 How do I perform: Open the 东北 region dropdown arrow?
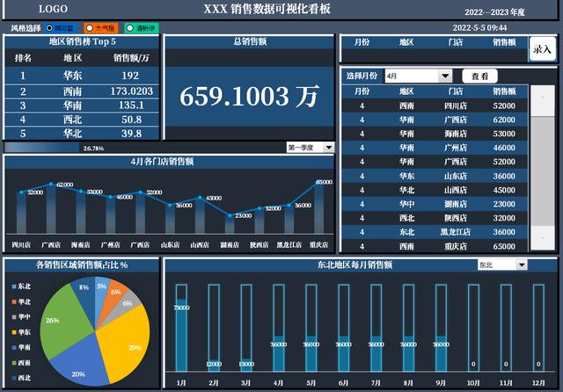(522, 265)
